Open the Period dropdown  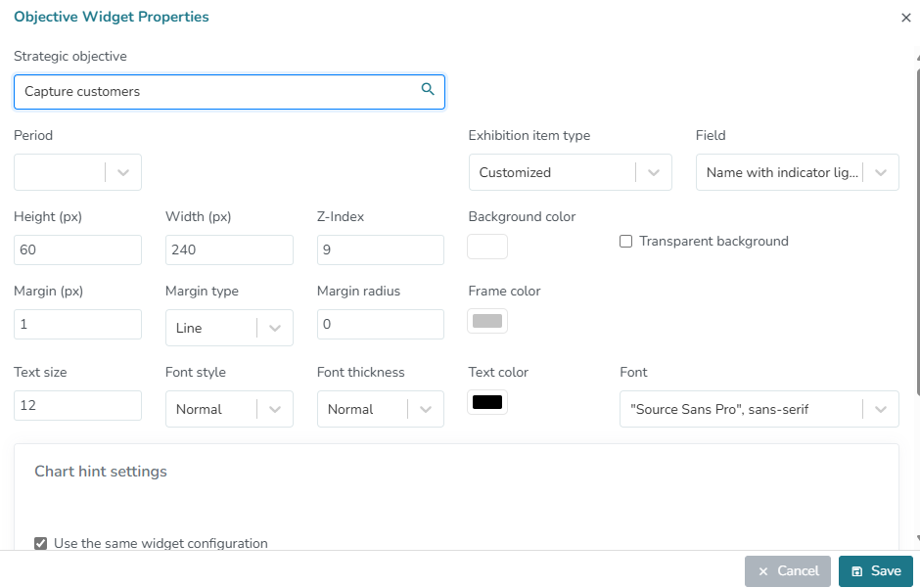(x=123, y=172)
